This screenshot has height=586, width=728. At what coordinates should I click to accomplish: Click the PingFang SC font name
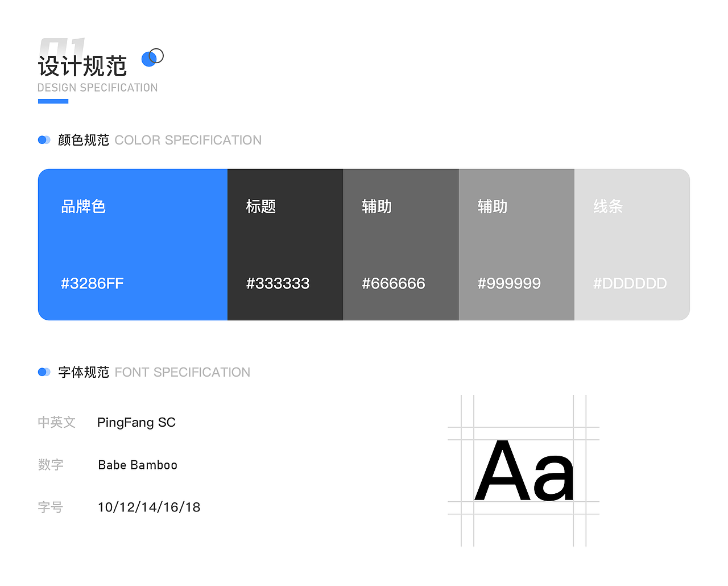[x=136, y=422]
